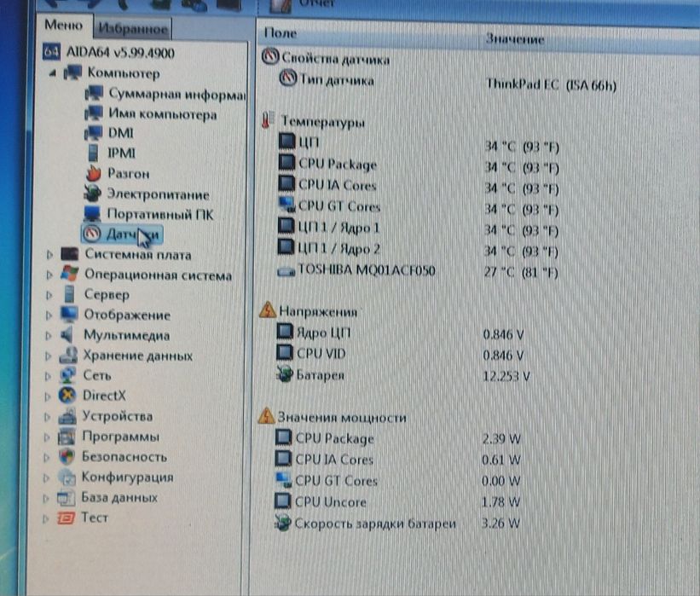Click the Сервер tower icon
The width and height of the screenshot is (700, 596).
pyautogui.click(x=69, y=294)
